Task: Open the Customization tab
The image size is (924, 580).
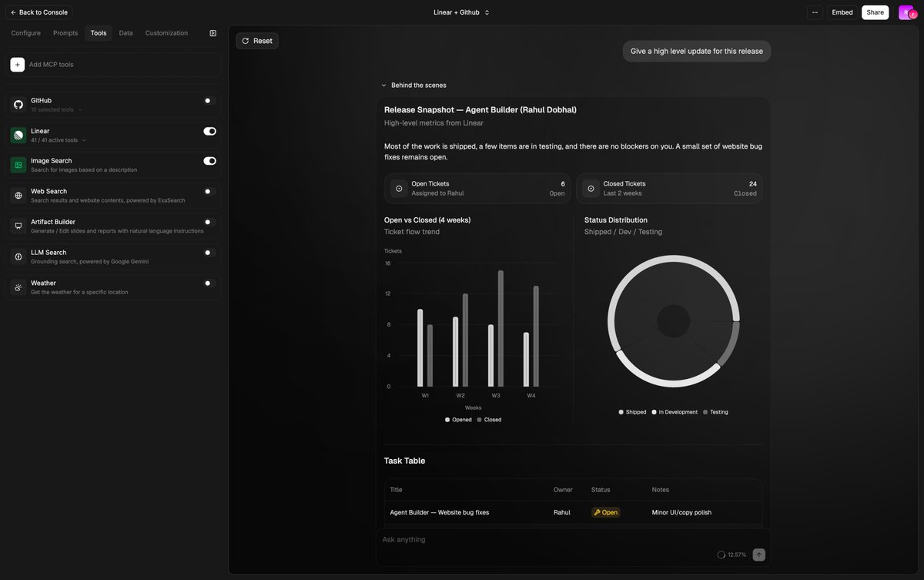Action: click(166, 33)
